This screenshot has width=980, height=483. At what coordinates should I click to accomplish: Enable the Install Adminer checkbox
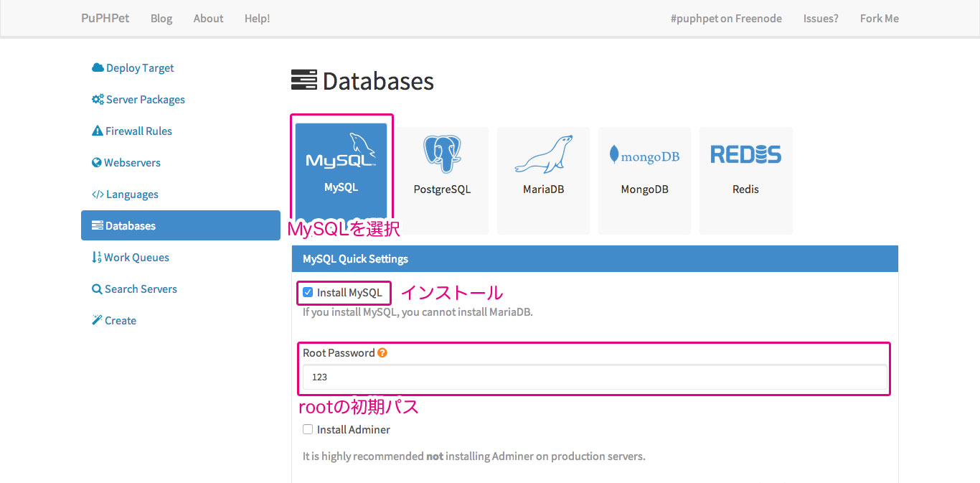(308, 429)
